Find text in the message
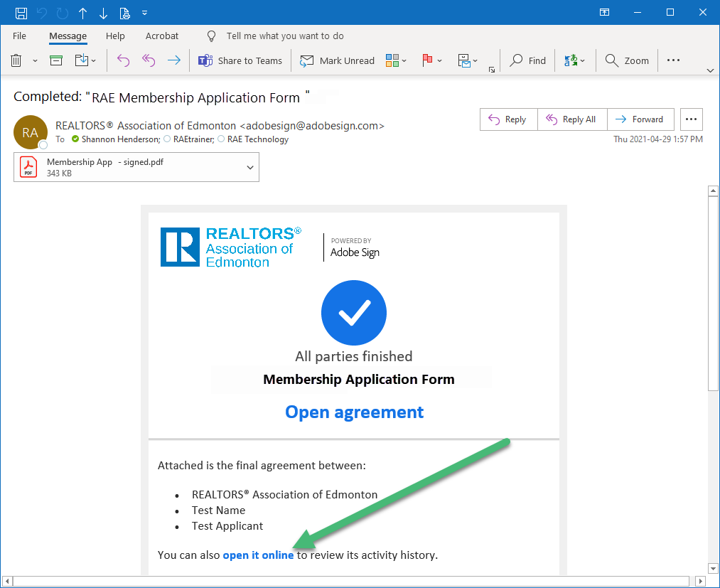This screenshot has height=588, width=720. tap(528, 60)
